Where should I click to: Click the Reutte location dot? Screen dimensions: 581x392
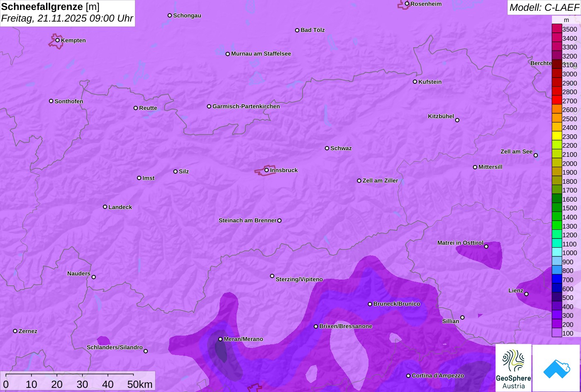[136, 108]
